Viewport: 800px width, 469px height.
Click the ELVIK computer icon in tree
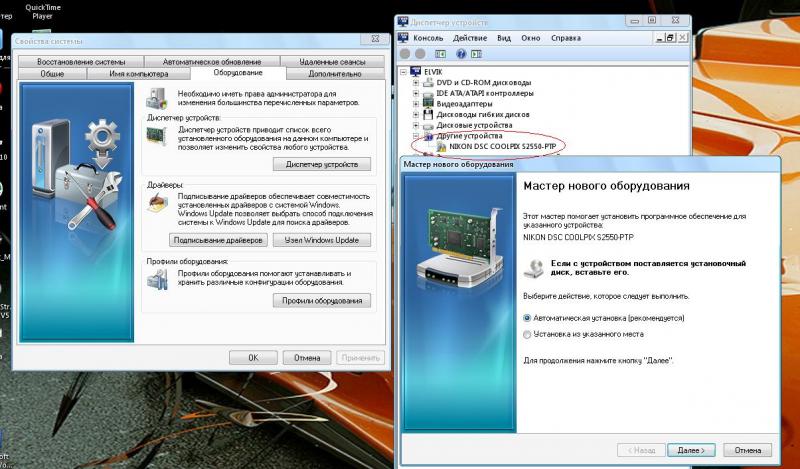pos(416,72)
